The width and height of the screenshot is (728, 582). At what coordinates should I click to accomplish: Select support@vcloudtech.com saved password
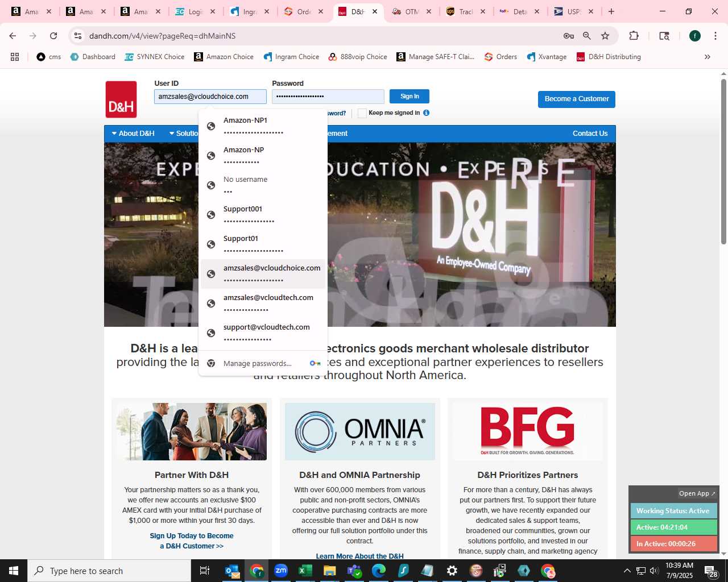(263, 333)
